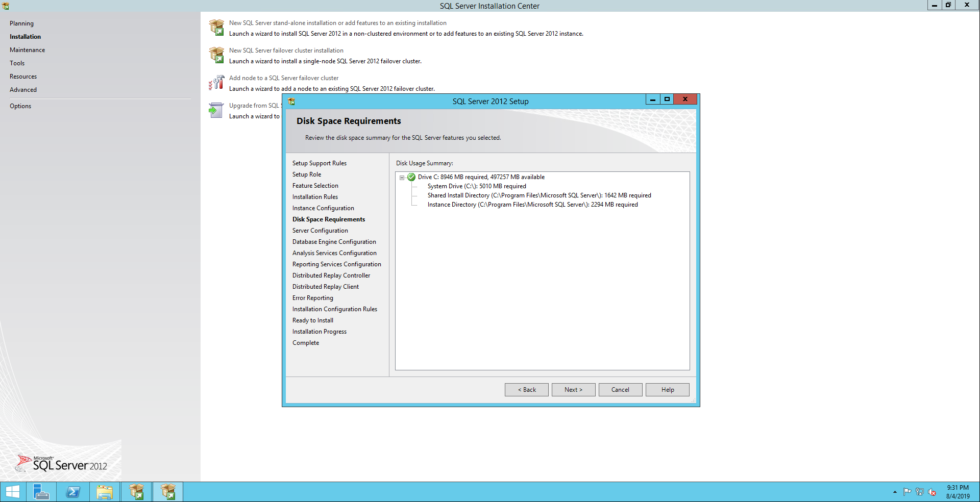980x502 pixels.
Task: Open Server Manager from the taskbar
Action: point(41,492)
